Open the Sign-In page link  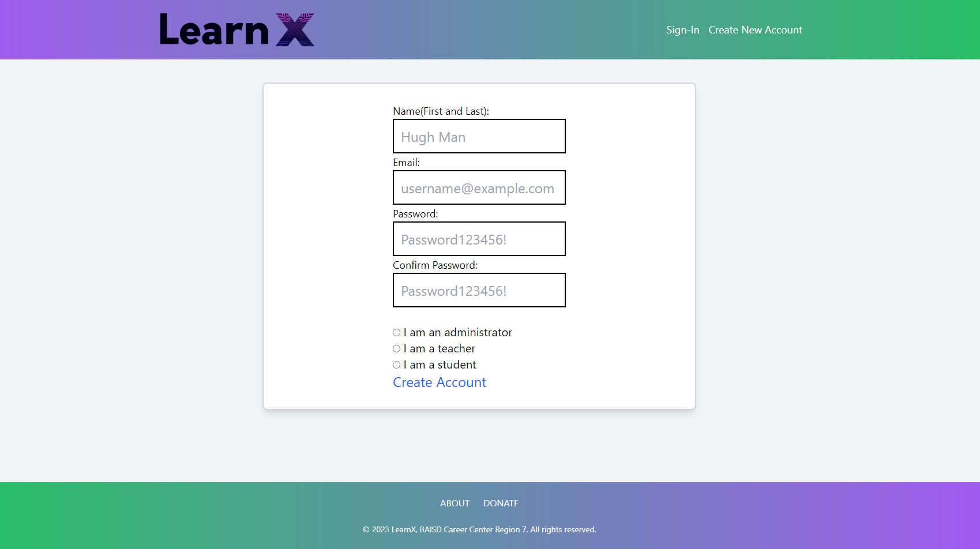point(682,30)
